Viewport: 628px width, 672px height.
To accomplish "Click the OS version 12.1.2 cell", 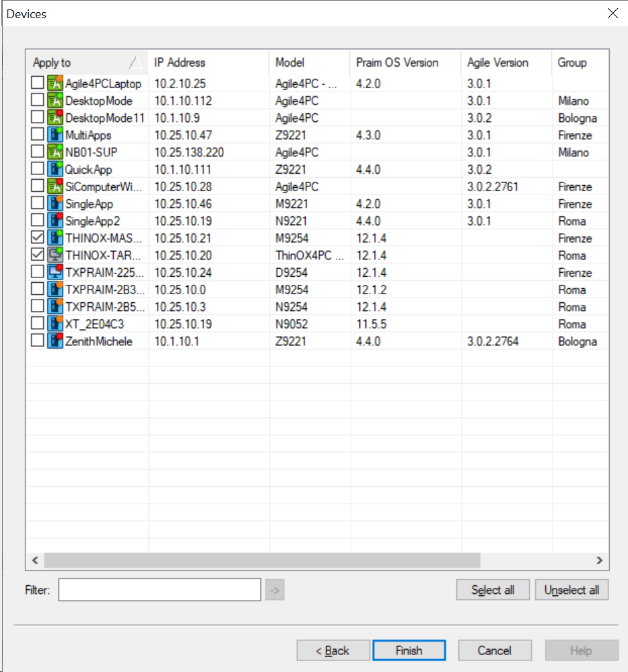I will coord(371,290).
